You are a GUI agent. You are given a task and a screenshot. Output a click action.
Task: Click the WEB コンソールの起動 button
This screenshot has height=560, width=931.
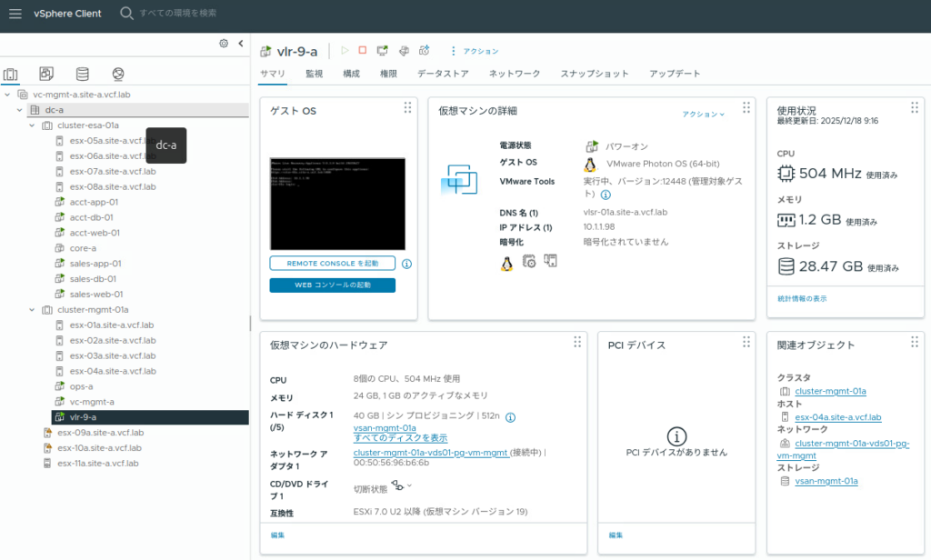[332, 285]
